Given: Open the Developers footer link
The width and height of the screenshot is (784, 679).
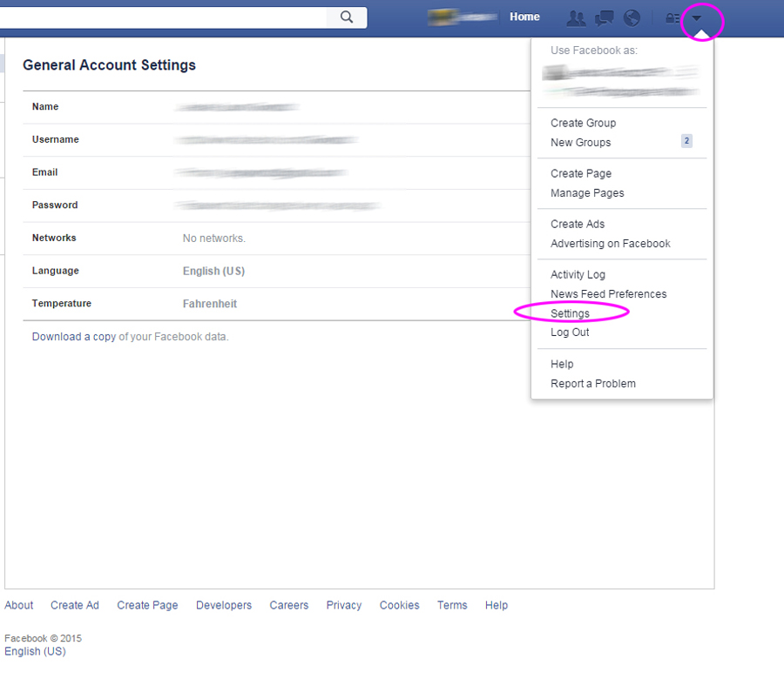Looking at the screenshot, I should 224,605.
